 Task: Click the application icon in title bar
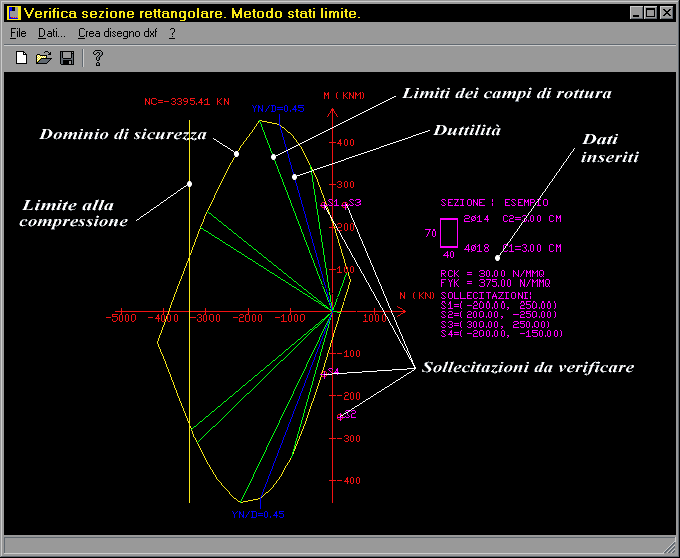coord(13,13)
